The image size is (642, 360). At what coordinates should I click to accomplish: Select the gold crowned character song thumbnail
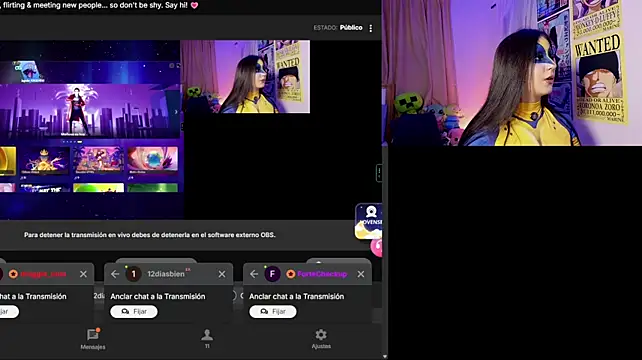(x=45, y=161)
